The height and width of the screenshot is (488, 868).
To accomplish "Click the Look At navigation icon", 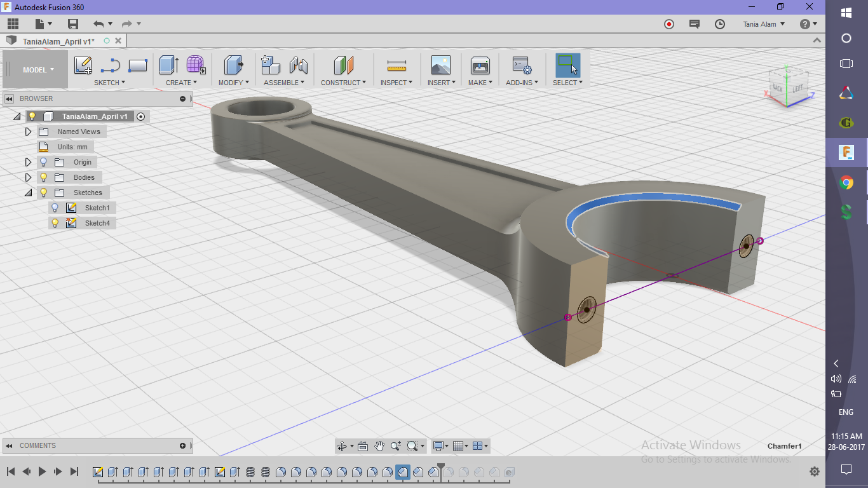I will (363, 446).
